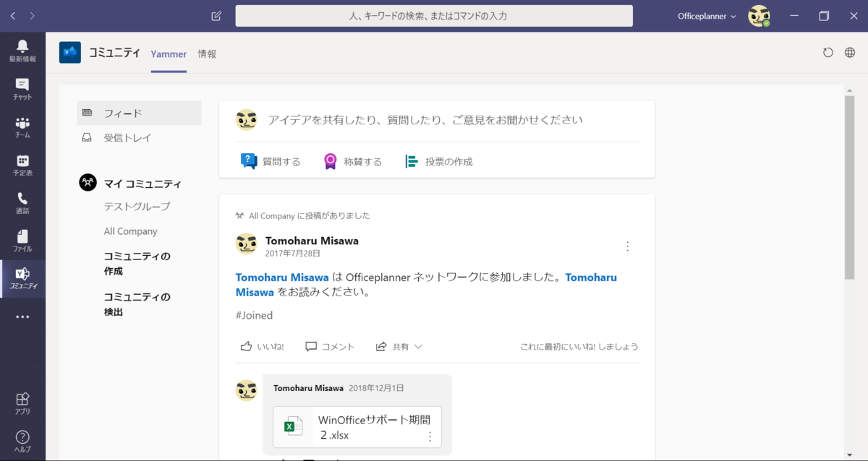868x461 pixels.
Task: Click the top search bar
Action: [x=434, y=15]
